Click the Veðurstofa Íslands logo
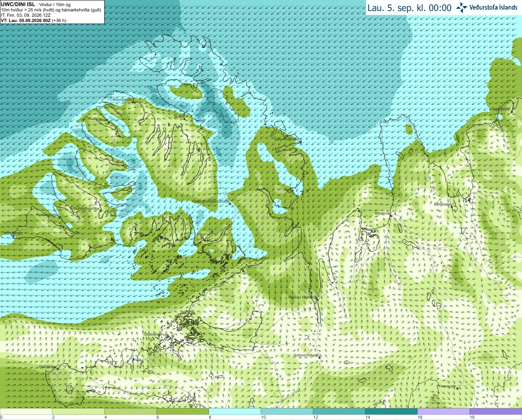 click(x=487, y=7)
